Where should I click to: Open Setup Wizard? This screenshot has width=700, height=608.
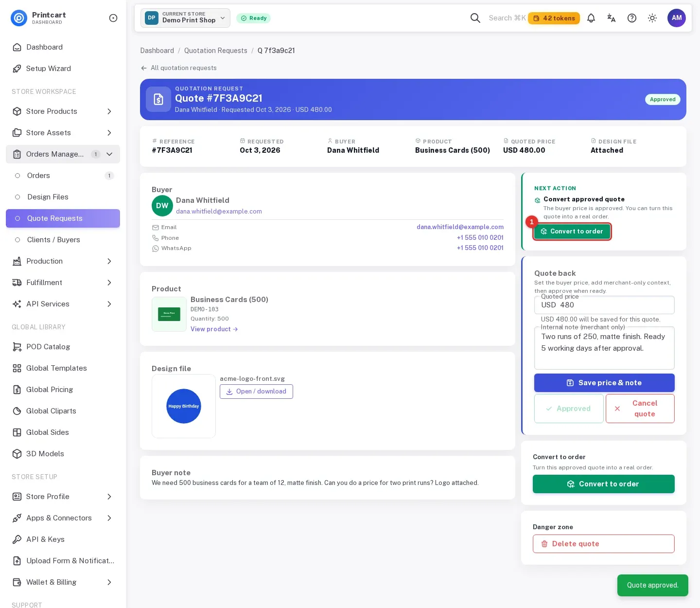point(63,69)
